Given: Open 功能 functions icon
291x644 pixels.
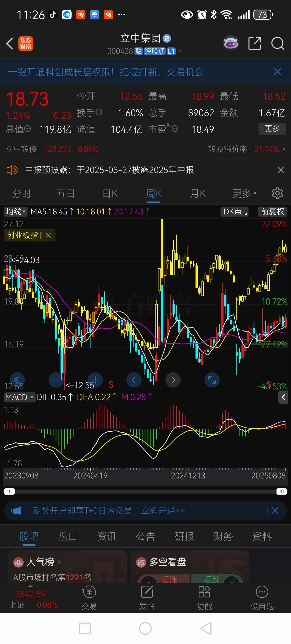Looking at the screenshot, I should [x=204, y=598].
